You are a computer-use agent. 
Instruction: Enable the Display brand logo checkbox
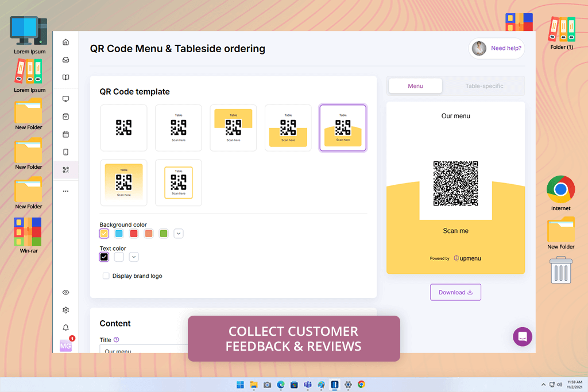pyautogui.click(x=106, y=276)
